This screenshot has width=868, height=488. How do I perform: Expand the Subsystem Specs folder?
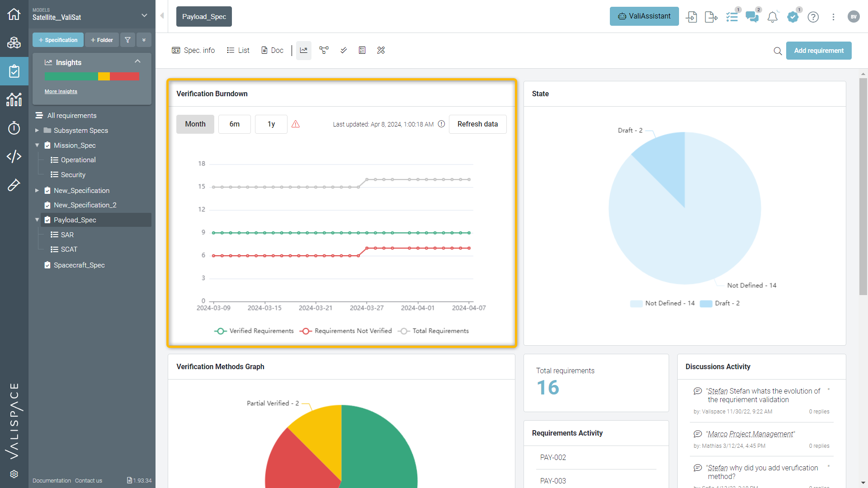coord(37,131)
